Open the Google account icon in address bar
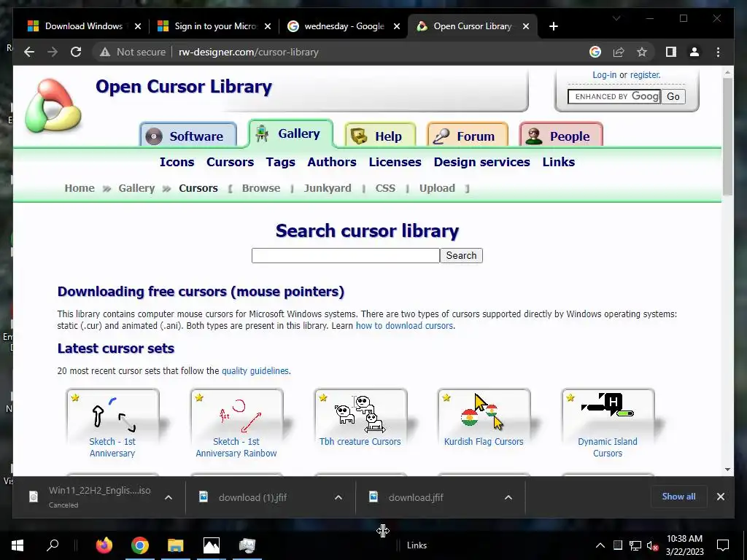 [x=595, y=52]
